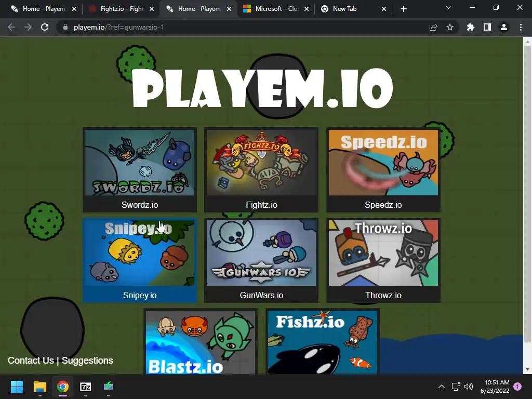
Task: Open the Blastz.io game thumbnail
Action: (x=200, y=342)
